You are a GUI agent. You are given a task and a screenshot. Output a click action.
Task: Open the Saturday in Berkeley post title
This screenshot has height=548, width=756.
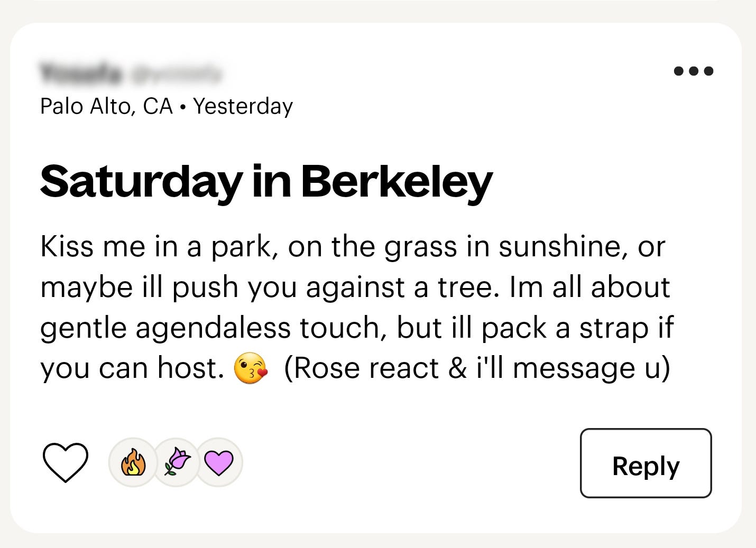click(x=266, y=181)
